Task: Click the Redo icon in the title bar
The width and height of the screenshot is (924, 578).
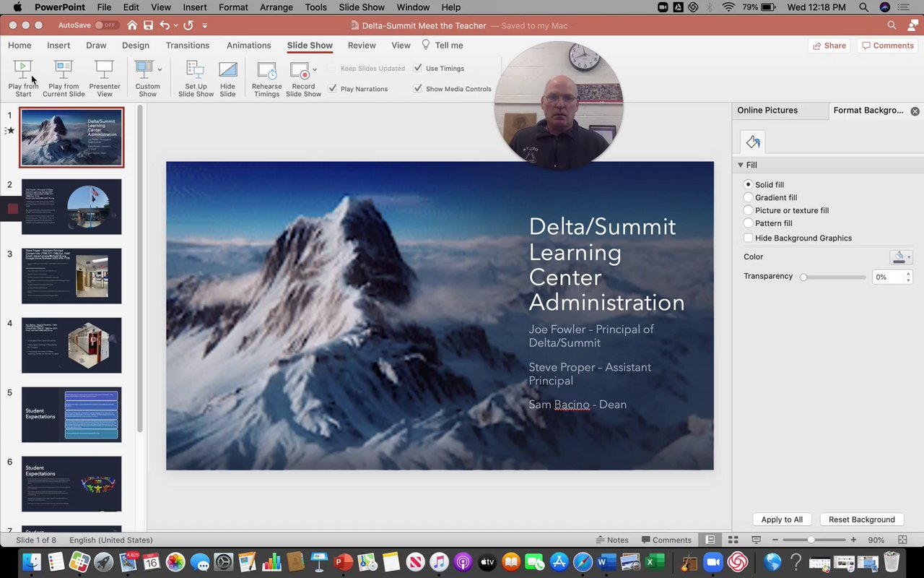Action: [x=188, y=25]
